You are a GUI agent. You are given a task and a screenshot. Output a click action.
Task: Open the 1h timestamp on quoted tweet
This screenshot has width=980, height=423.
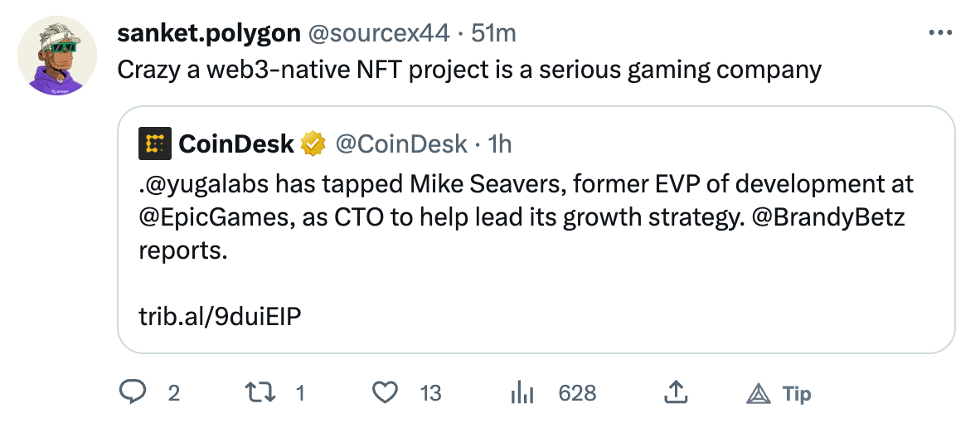[x=500, y=143]
